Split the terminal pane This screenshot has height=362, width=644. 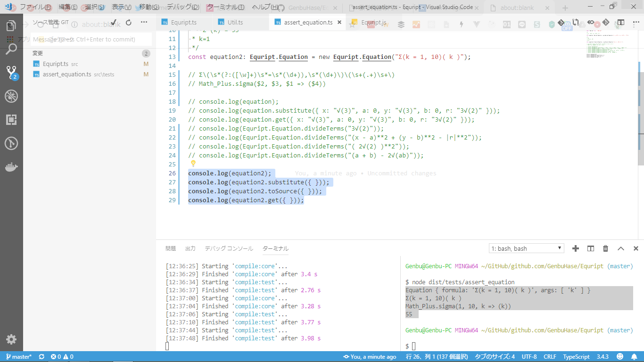[x=591, y=248]
